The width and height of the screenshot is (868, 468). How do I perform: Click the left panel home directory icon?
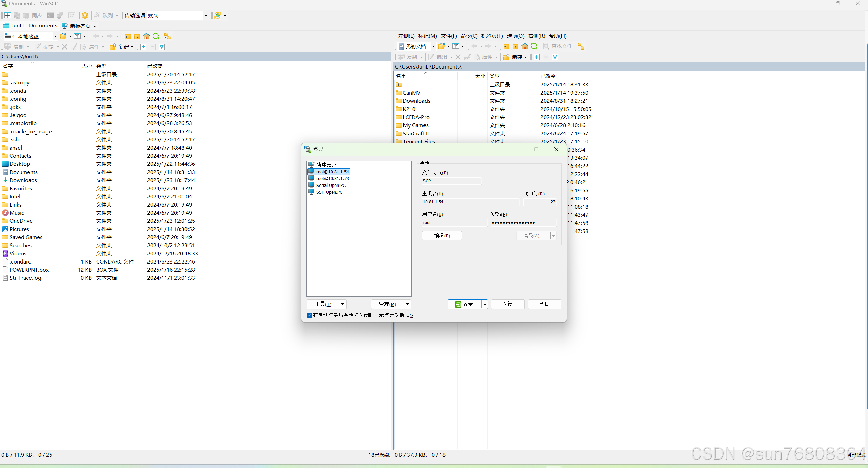(146, 36)
